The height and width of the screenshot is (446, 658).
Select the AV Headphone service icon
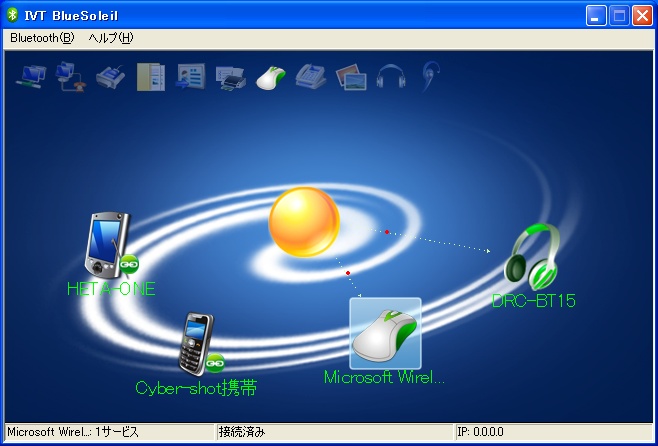pyautogui.click(x=391, y=76)
